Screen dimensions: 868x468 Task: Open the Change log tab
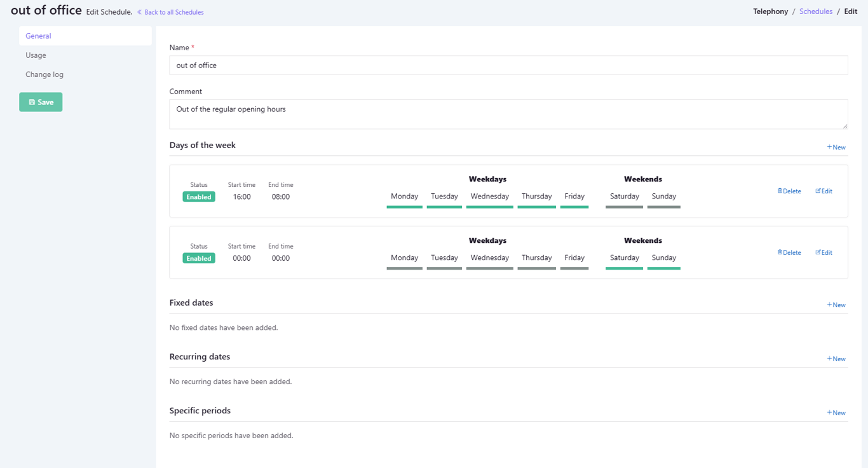click(44, 74)
